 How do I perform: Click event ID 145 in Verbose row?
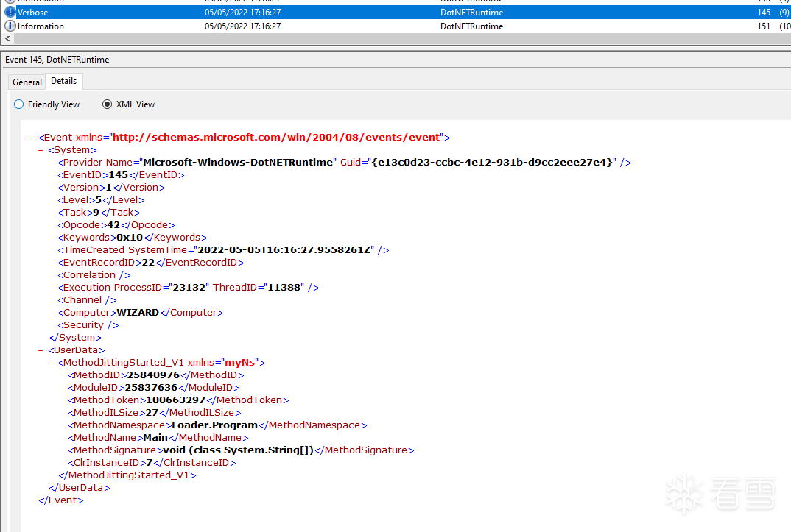tap(764, 12)
